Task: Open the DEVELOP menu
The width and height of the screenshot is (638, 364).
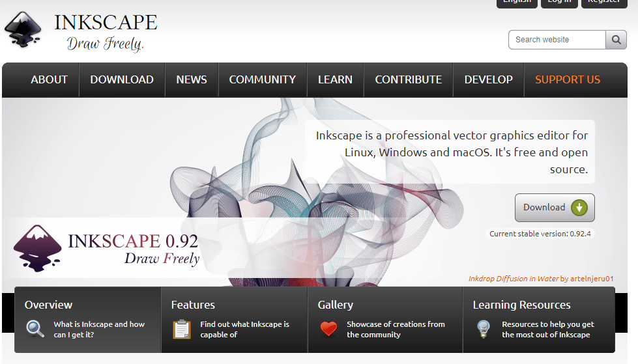Action: 489,79
